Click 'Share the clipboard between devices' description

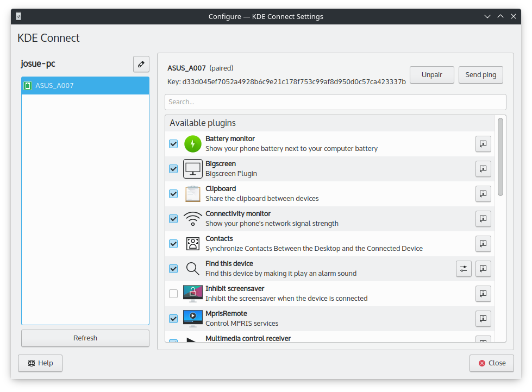point(262,199)
